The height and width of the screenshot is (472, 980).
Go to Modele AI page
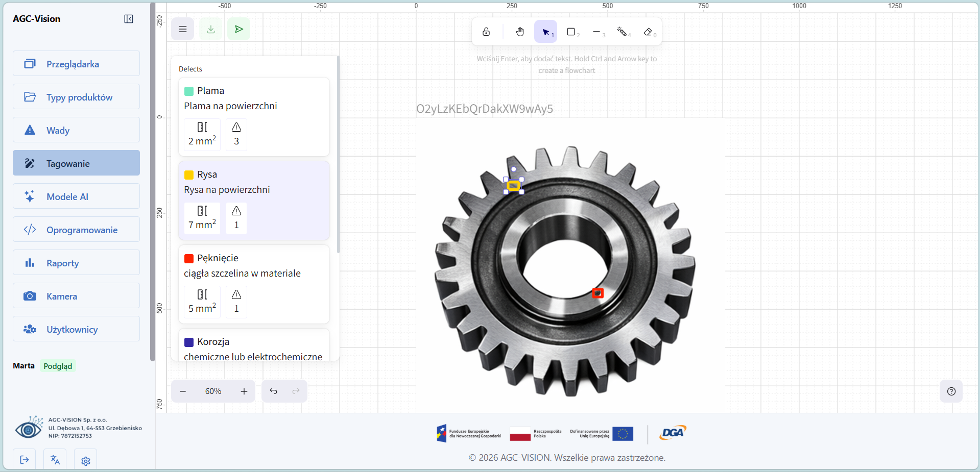(76, 196)
